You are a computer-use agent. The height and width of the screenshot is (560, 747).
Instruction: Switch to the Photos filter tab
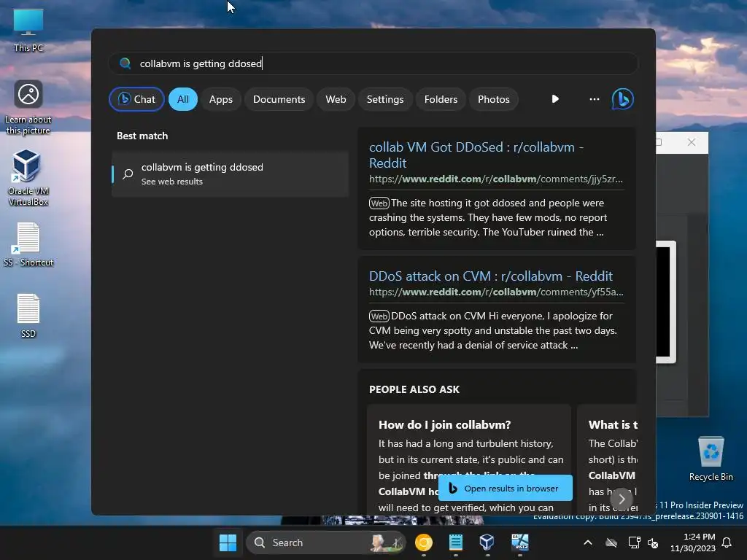tap(494, 99)
